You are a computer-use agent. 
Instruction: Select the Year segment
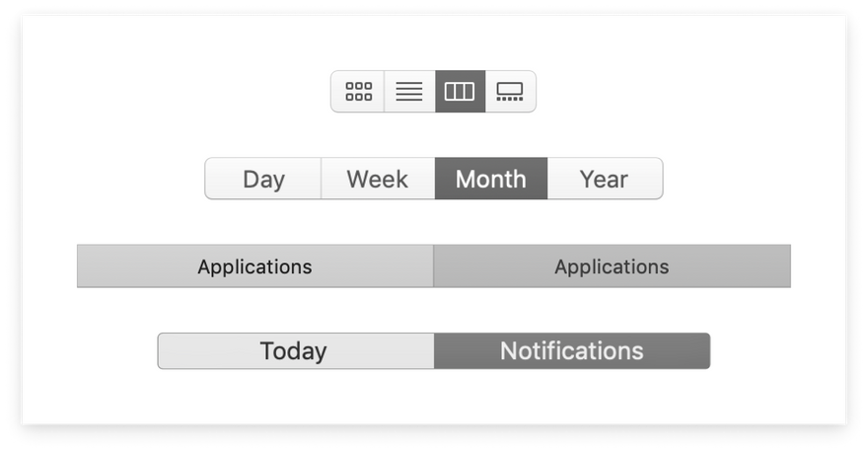point(605,179)
